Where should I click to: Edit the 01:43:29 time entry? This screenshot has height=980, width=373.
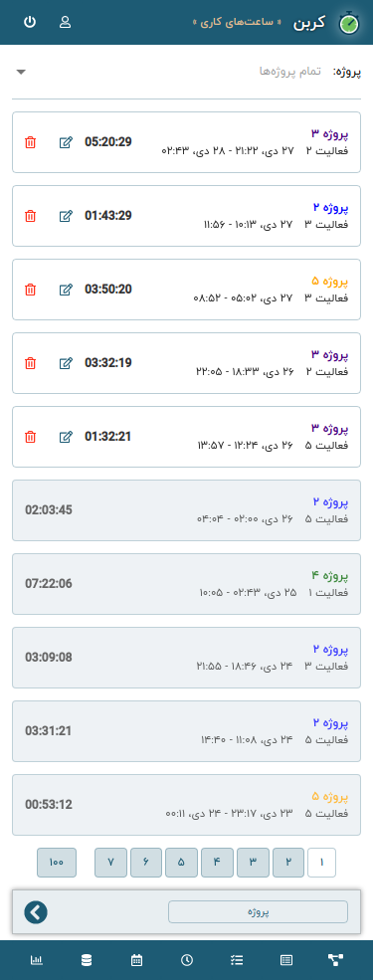point(66,216)
